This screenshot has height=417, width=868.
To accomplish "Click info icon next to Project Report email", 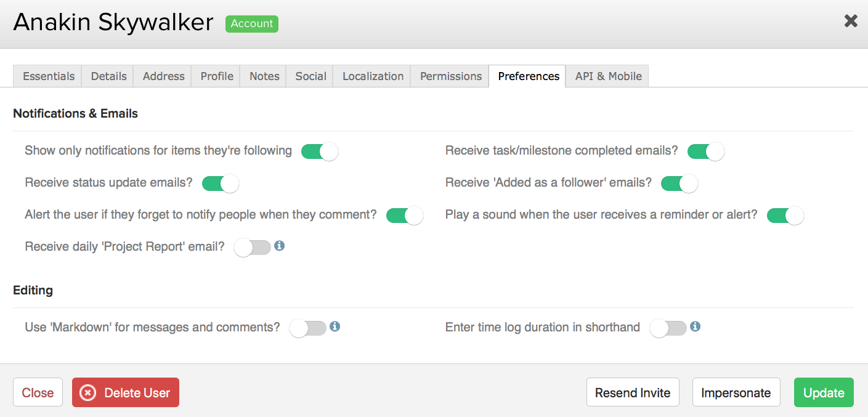I will [x=279, y=246].
